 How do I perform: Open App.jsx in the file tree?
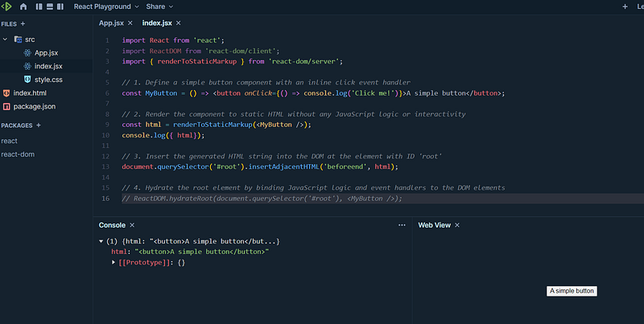(x=46, y=53)
